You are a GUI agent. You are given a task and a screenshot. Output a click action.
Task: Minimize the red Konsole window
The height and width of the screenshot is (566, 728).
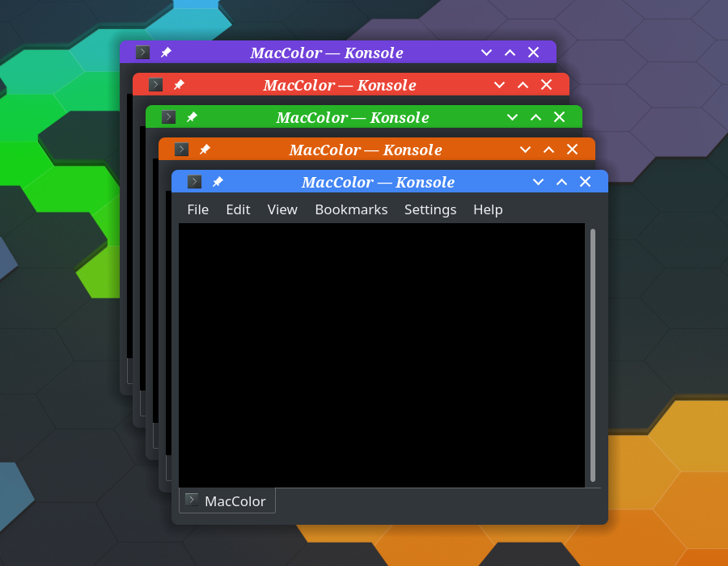click(499, 85)
